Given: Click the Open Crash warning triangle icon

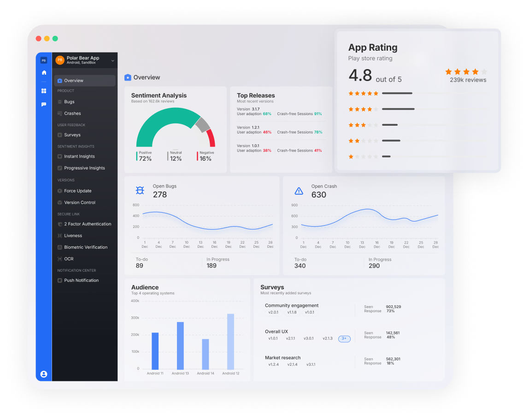Looking at the screenshot, I should click(299, 191).
